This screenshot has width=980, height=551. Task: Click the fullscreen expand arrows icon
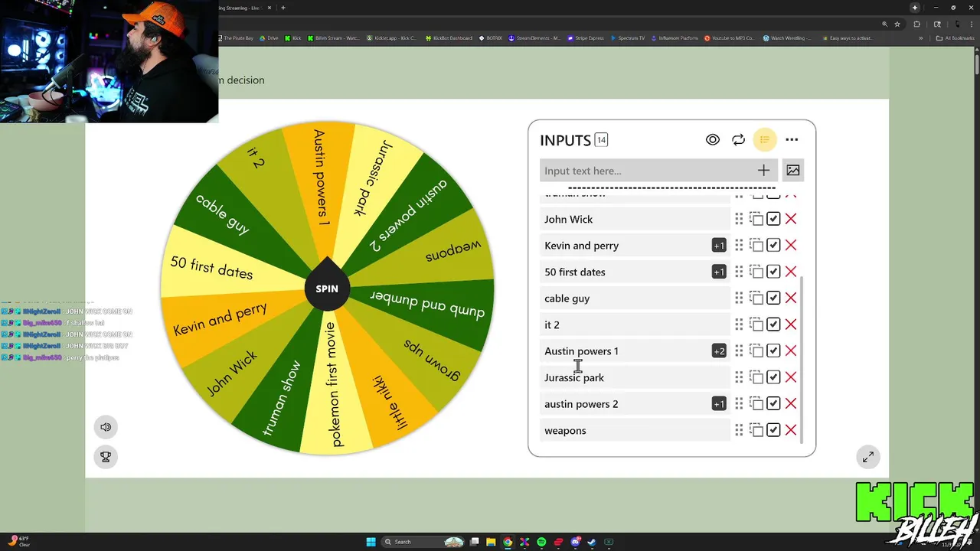click(868, 458)
